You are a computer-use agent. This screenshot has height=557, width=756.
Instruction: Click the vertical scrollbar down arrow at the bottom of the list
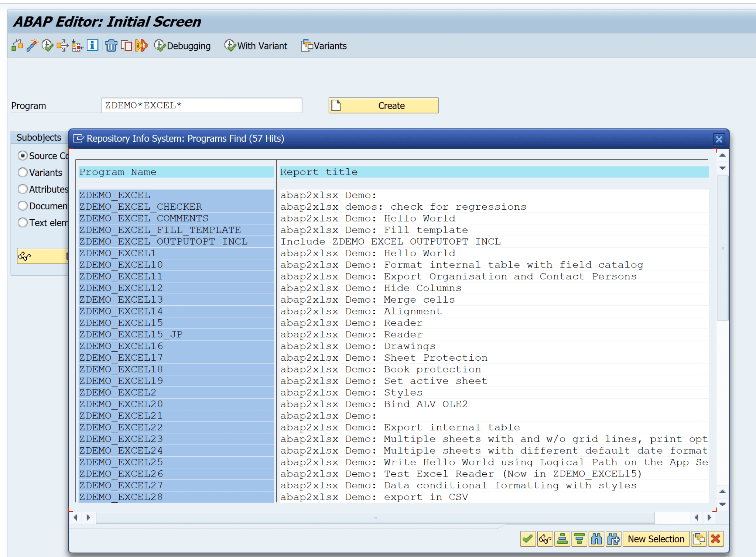[723, 504]
